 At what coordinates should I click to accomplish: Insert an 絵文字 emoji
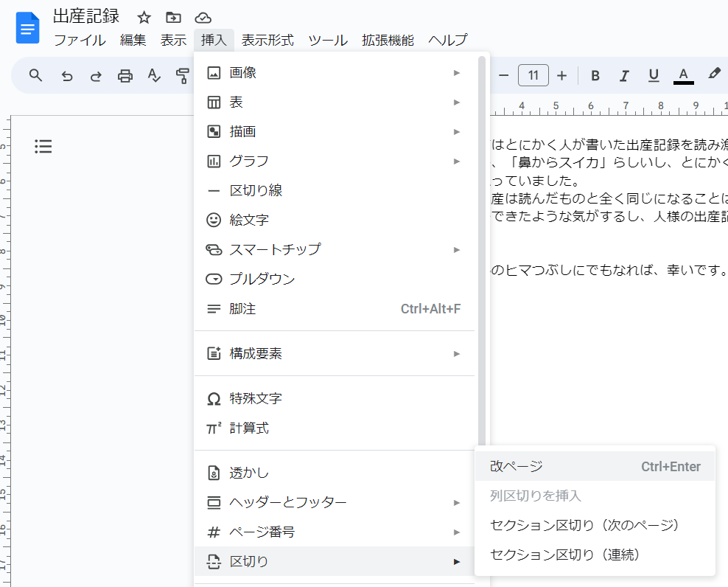coord(335,220)
